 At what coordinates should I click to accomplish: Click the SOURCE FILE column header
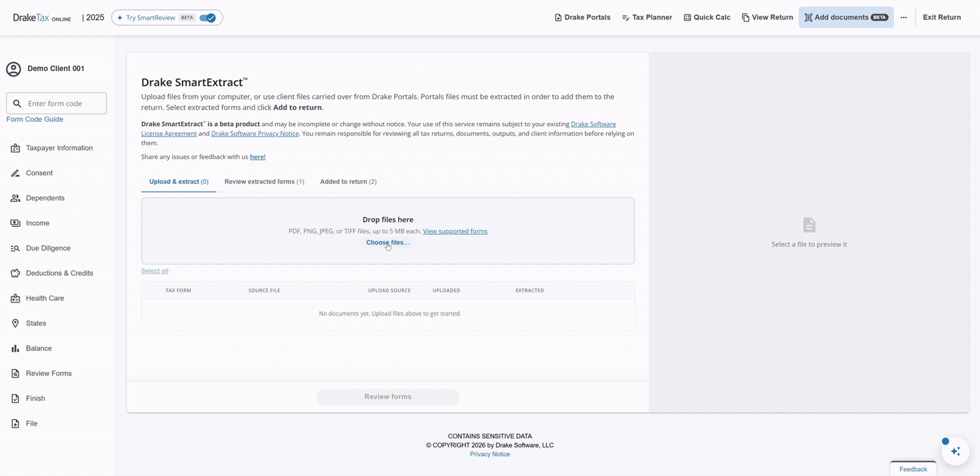264,290
